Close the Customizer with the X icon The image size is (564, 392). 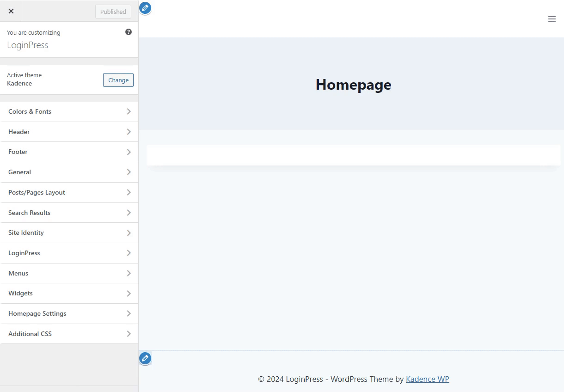[x=11, y=11]
